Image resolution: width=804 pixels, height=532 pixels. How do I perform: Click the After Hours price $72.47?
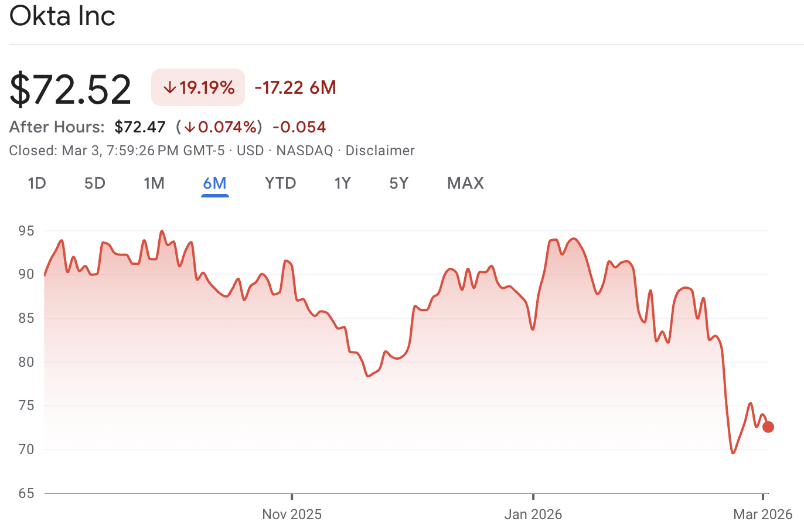(x=139, y=127)
